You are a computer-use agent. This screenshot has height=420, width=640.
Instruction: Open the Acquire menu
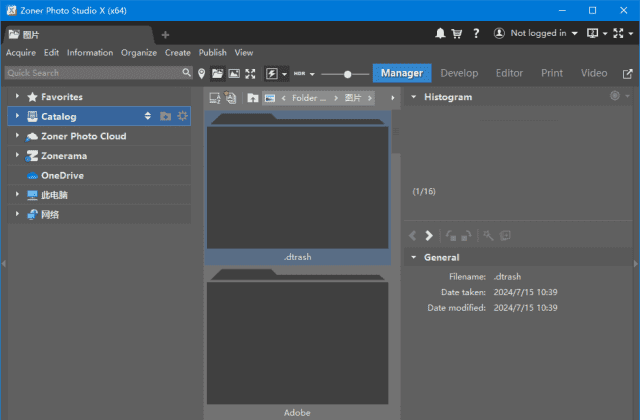pos(21,53)
